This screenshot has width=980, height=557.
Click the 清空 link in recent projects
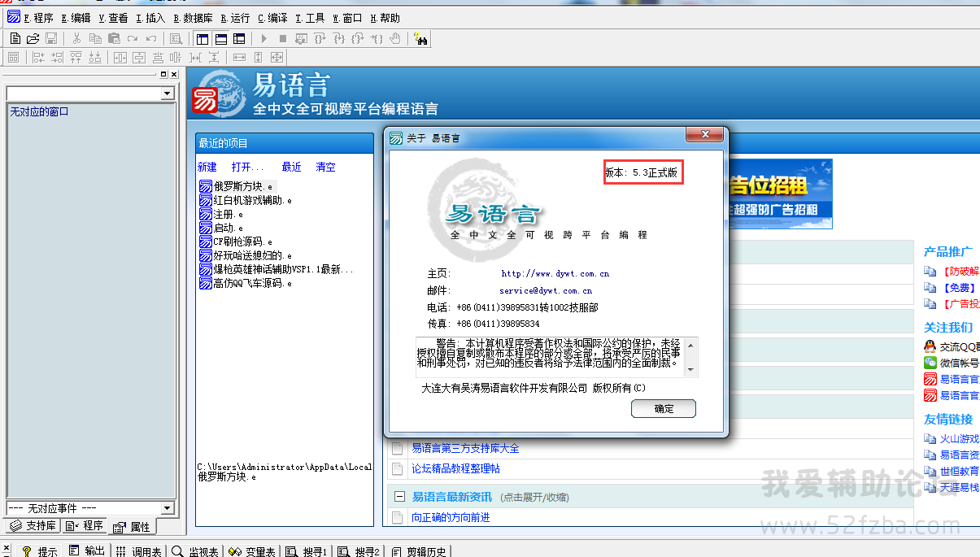point(325,167)
